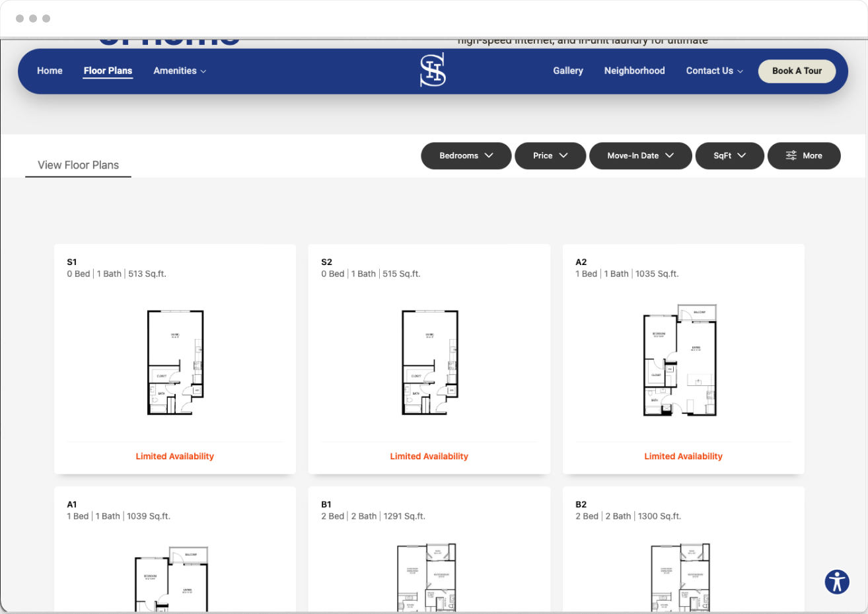The width and height of the screenshot is (868, 614).
Task: Click the A1 floor plan title
Action: pos(72,505)
